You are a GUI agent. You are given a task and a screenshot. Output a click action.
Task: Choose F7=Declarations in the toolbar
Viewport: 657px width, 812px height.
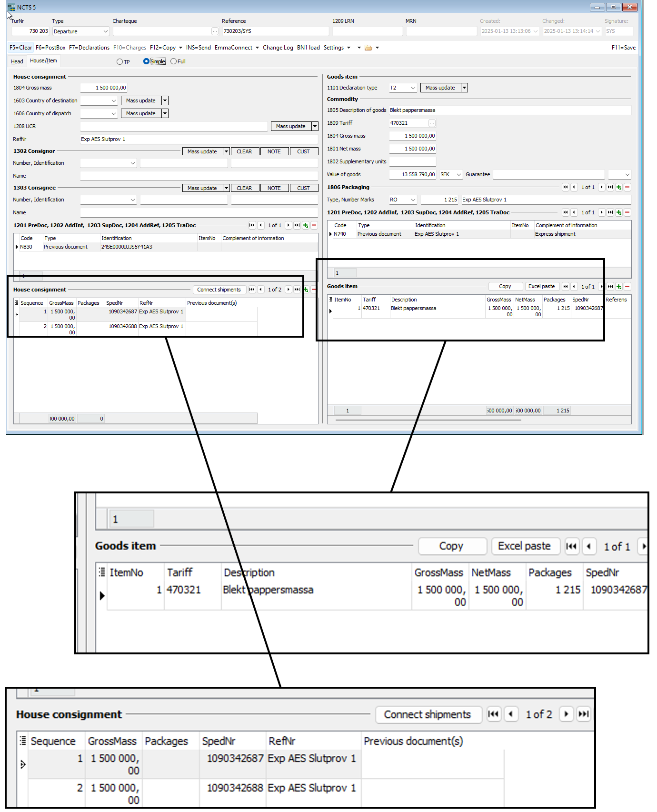(89, 48)
